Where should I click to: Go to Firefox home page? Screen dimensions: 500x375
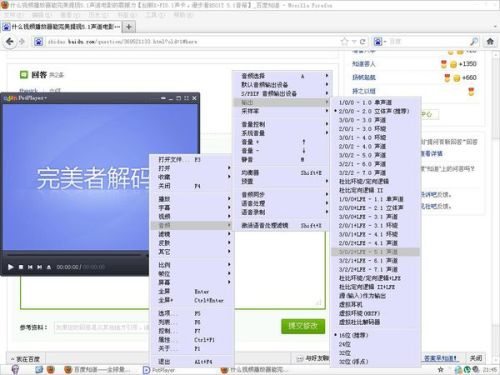(490, 42)
